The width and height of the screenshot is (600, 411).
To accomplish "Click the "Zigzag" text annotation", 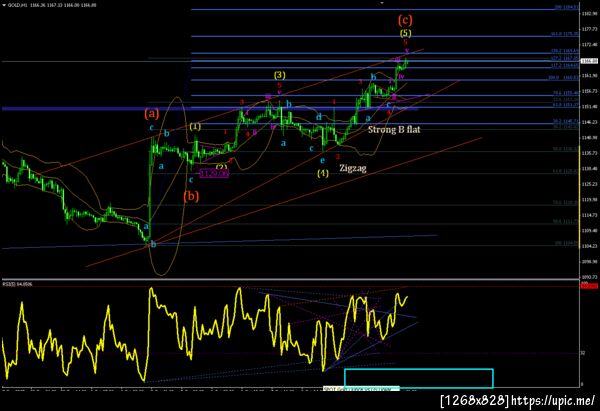I will coord(352,168).
